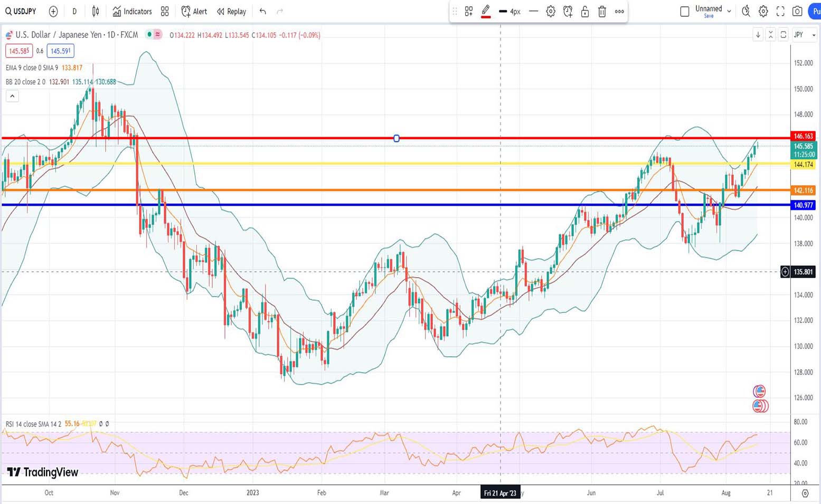Viewport: 821px width, 504px height.
Task: Create a new Alert from the toolbar
Action: 194,11
